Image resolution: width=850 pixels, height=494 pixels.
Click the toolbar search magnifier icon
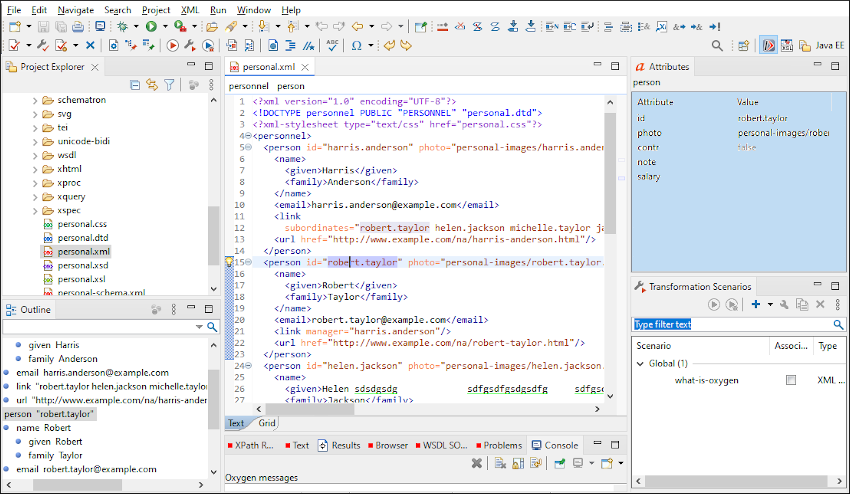[717, 45]
